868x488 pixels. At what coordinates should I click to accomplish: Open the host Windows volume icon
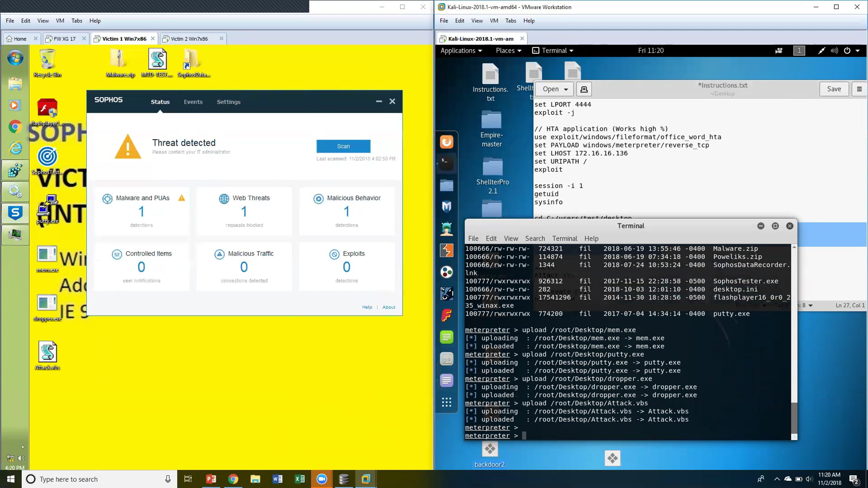coord(809,479)
